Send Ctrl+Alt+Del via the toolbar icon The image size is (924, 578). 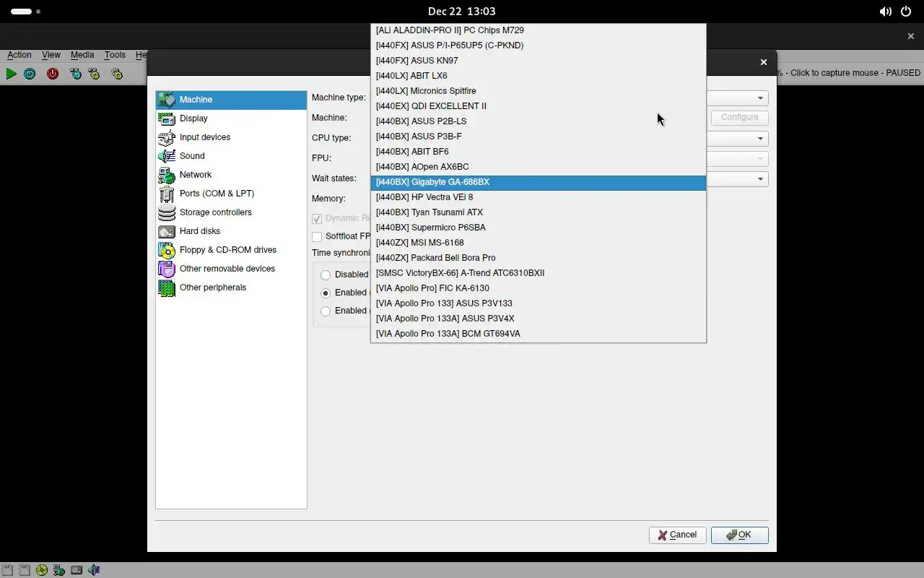coord(76,74)
